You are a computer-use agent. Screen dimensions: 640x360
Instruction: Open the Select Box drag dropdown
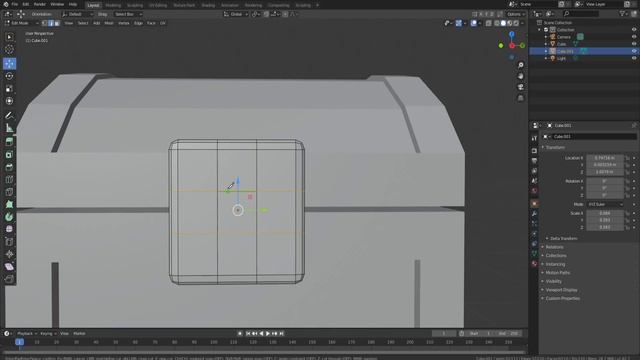click(x=128, y=14)
